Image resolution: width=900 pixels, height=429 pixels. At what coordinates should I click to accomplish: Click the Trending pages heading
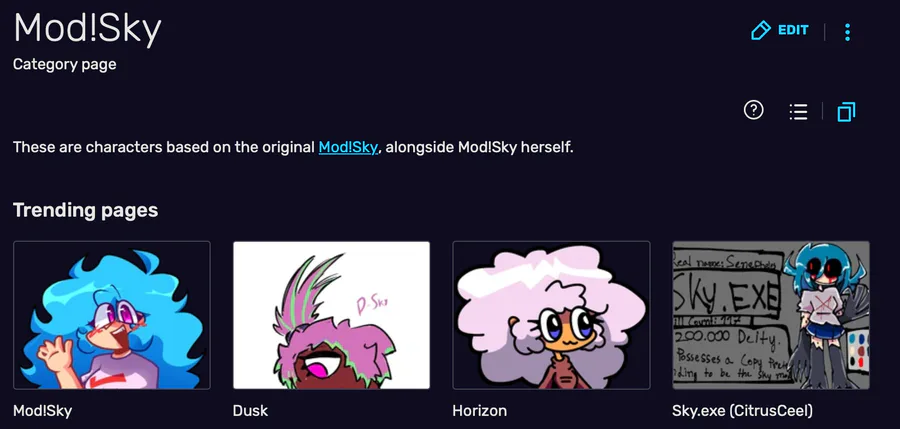pyautogui.click(x=86, y=210)
